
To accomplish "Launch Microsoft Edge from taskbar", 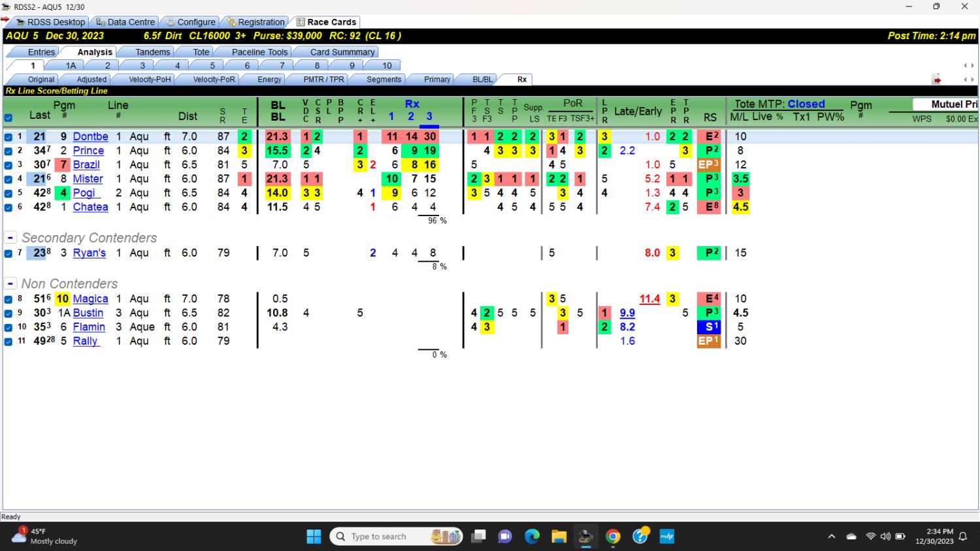I will [x=532, y=537].
